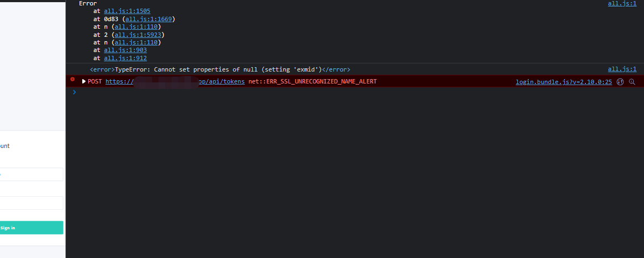Open all.js:1 link beside TypeError message
Image resolution: width=644 pixels, height=258 pixels.
tap(622, 69)
